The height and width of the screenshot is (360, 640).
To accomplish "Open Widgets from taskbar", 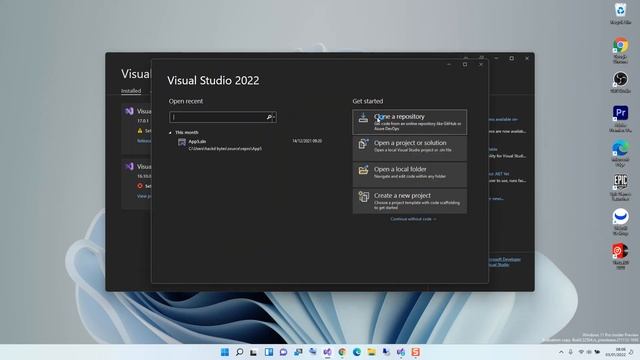I will click(269, 352).
